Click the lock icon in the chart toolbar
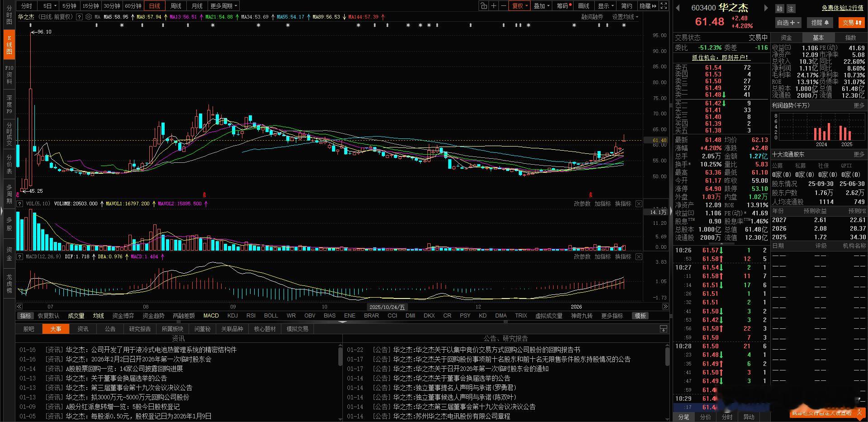868x422 pixels. click(484, 6)
